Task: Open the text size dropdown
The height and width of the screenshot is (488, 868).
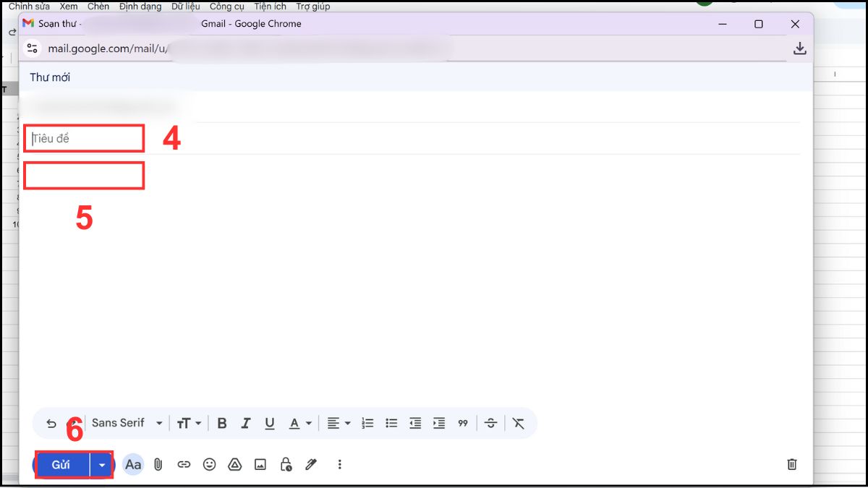Action: click(x=188, y=423)
